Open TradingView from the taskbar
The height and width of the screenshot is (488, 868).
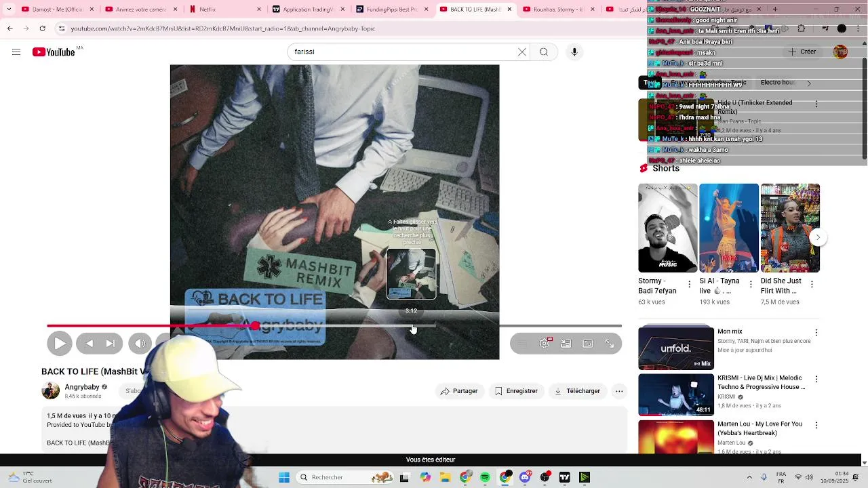tap(564, 478)
